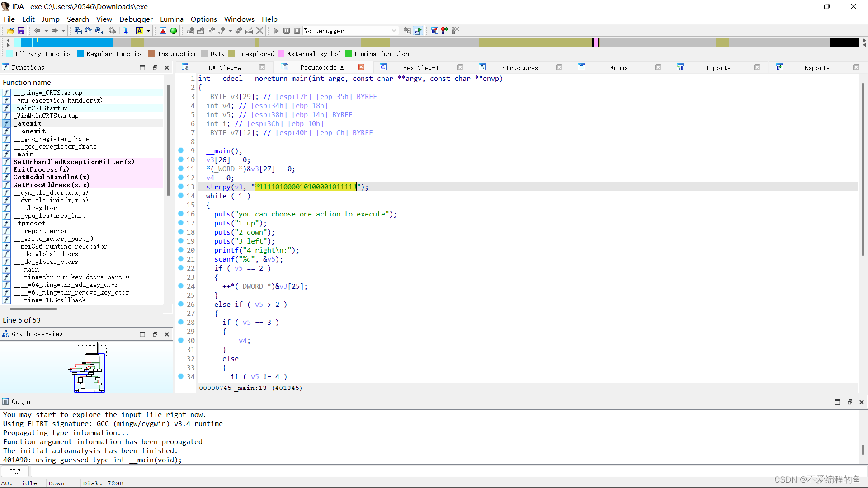Toggle breakpoint dot on line 13
The width and height of the screenshot is (868, 488).
point(181,187)
